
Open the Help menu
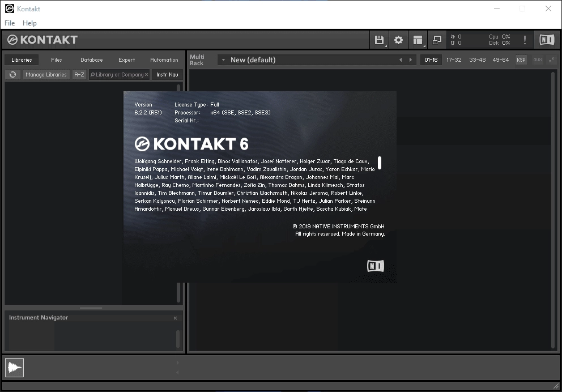point(29,23)
